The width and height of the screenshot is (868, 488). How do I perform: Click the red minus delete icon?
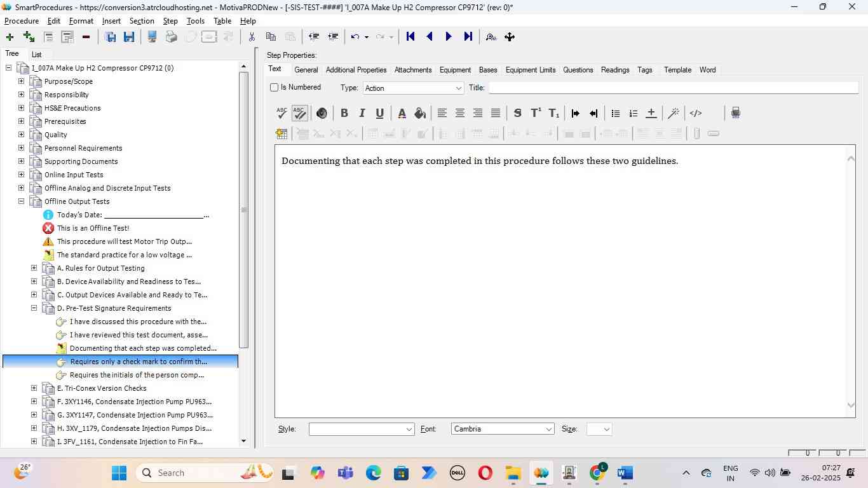(86, 37)
